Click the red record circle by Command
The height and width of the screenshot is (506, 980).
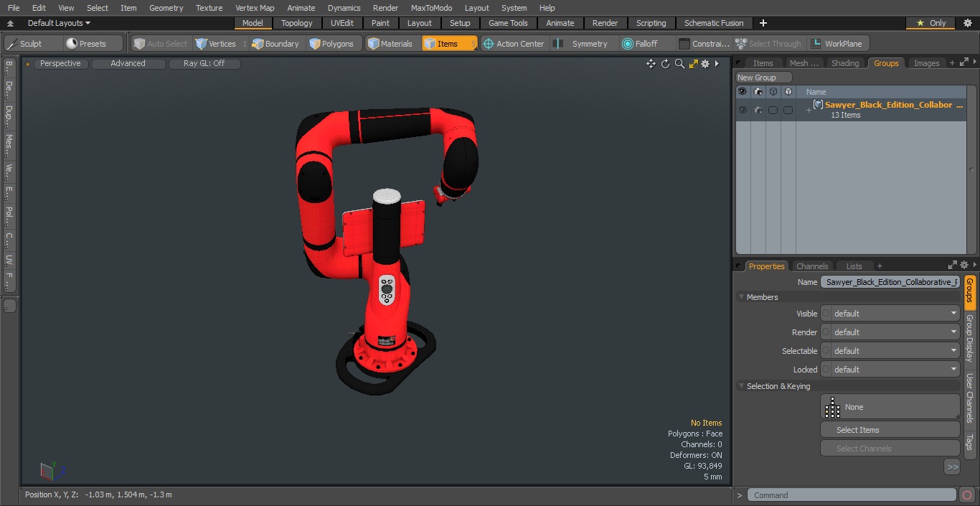(x=966, y=495)
